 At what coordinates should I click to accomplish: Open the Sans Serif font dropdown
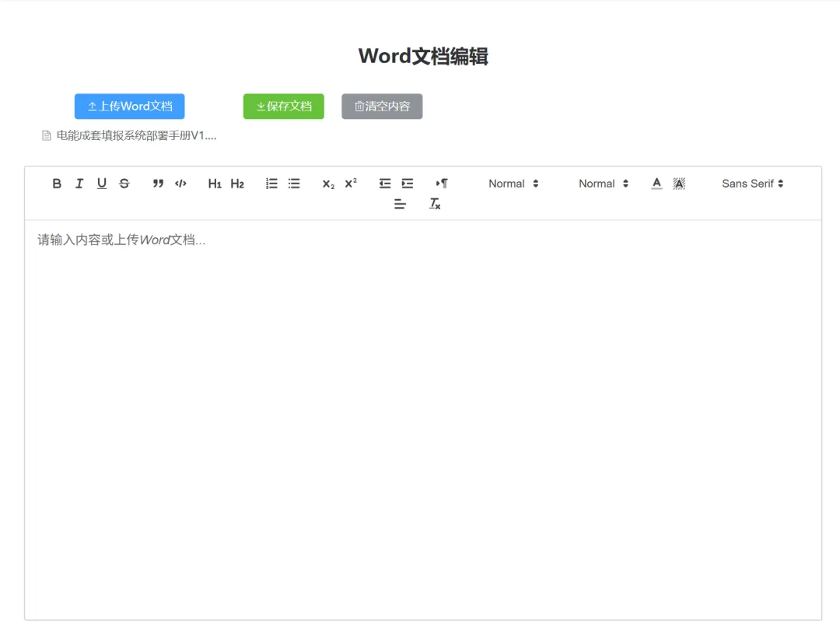tap(752, 184)
